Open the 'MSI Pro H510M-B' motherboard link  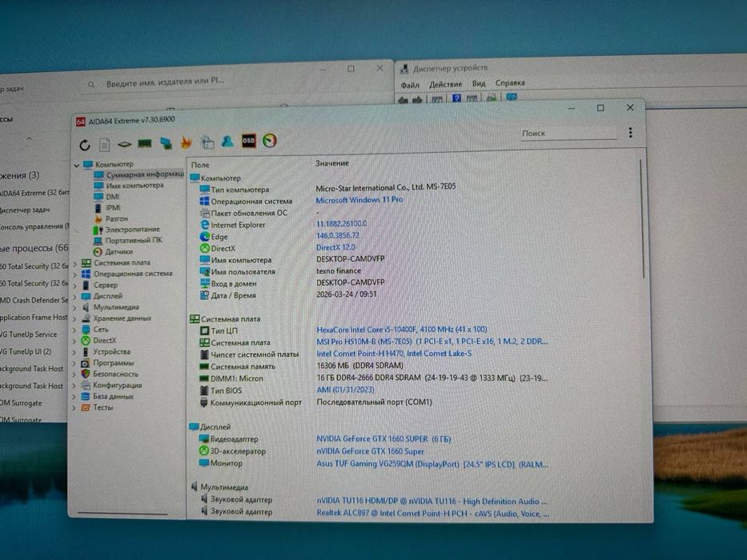(432, 342)
